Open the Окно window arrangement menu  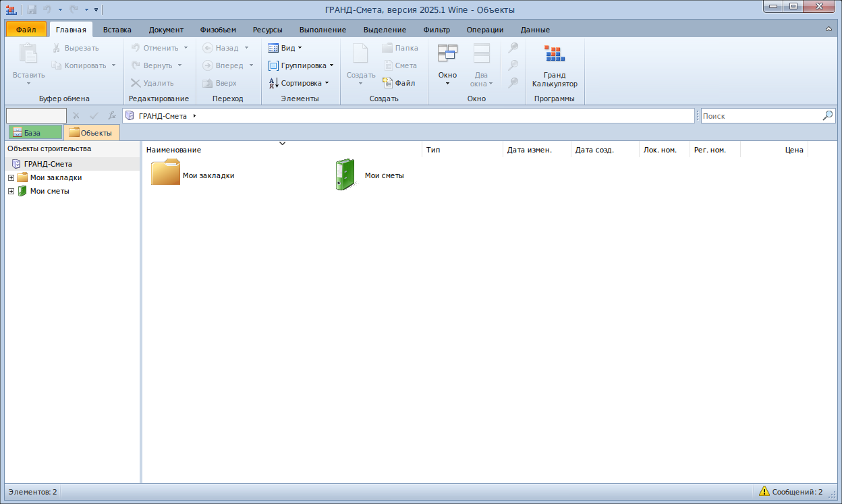447,66
